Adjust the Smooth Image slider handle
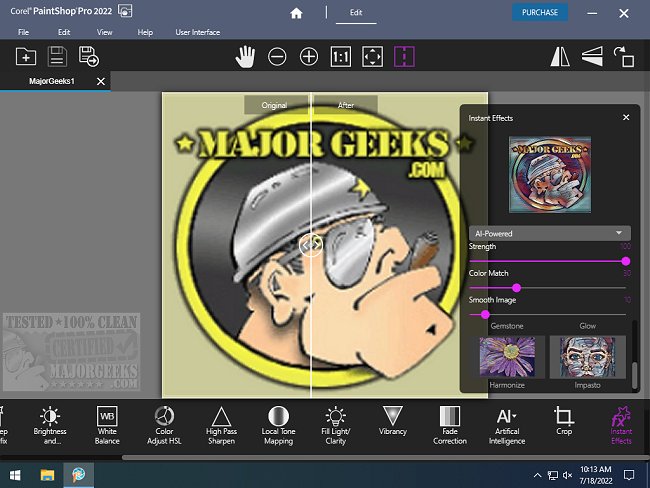This screenshot has width=650, height=488. pos(485,315)
